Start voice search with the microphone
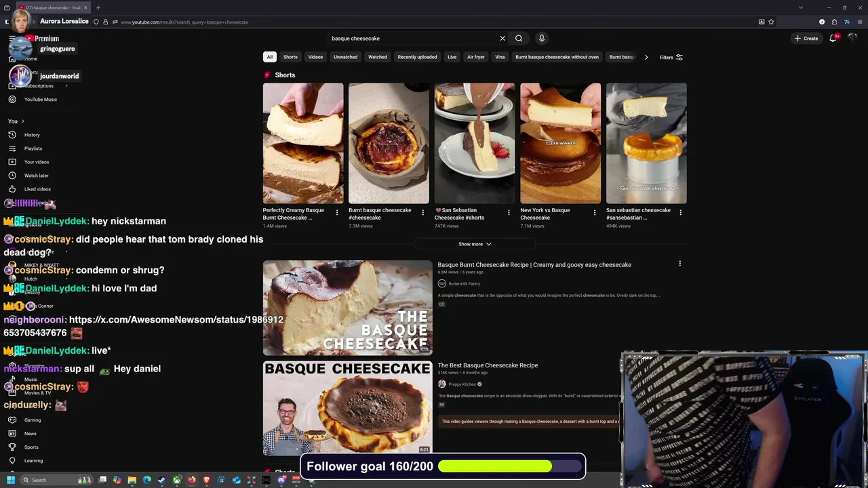 [x=541, y=39]
